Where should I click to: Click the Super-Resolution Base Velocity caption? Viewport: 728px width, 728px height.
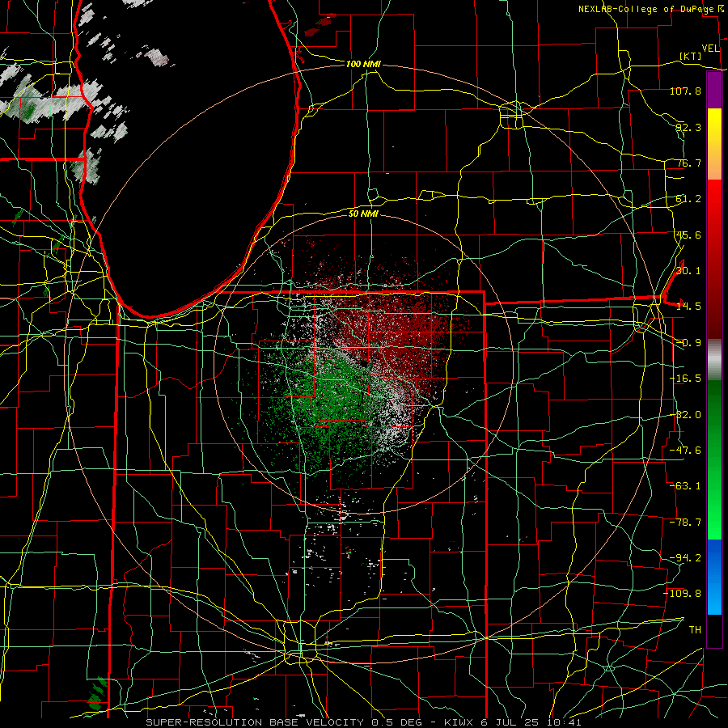[x=363, y=722]
